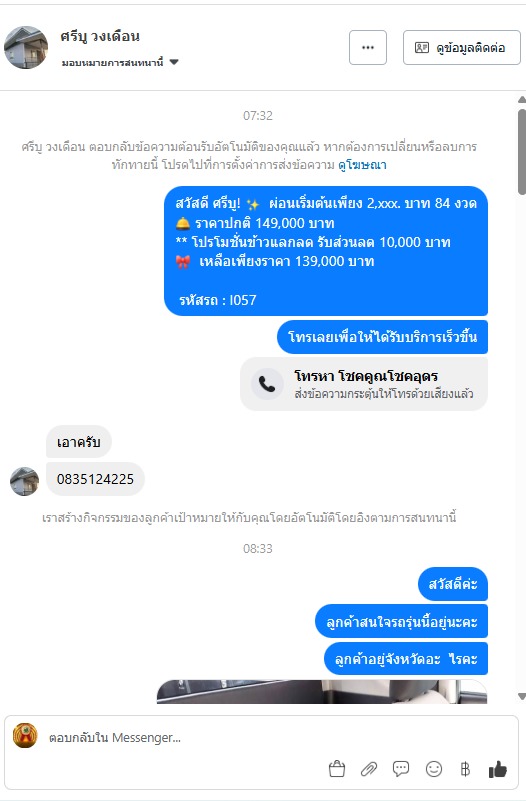
Task: Click the phone number 0835124225 message
Action: pyautogui.click(x=95, y=479)
